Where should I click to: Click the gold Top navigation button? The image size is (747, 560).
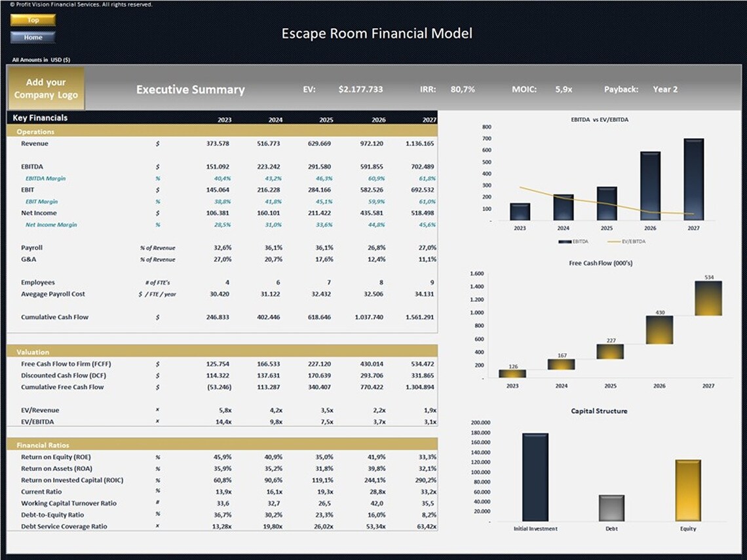coord(33,20)
